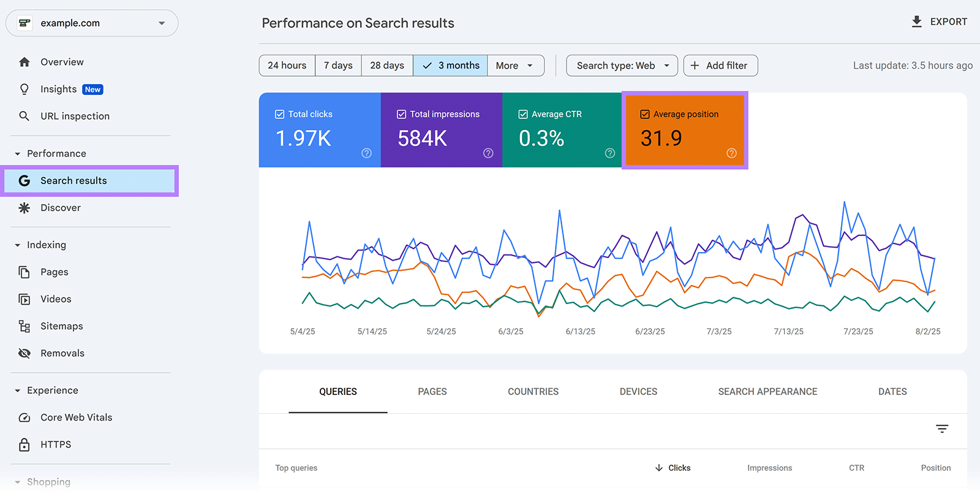Select the 28 days date range

[387, 66]
